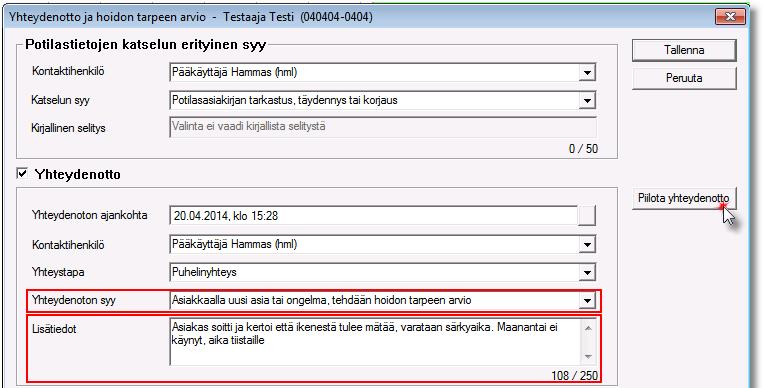Click the Yhteystapa label

point(58,272)
